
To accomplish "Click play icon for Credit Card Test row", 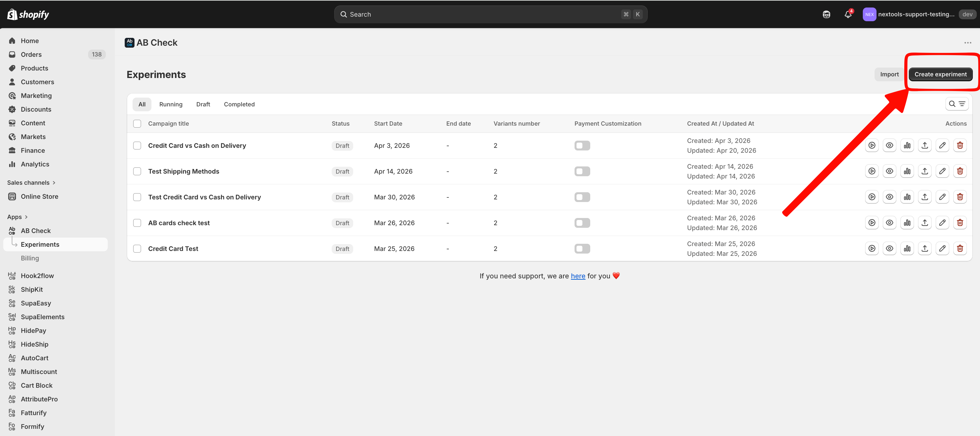I will [872, 248].
